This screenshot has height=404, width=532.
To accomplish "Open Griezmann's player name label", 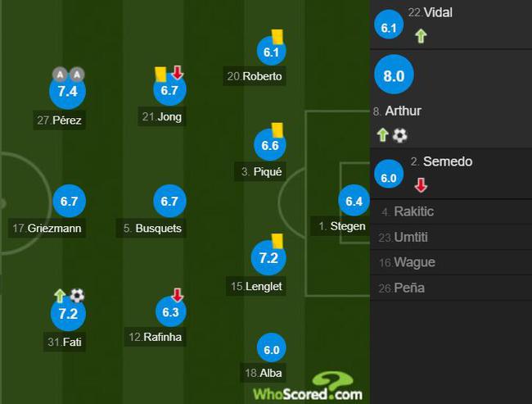I will 47,228.
